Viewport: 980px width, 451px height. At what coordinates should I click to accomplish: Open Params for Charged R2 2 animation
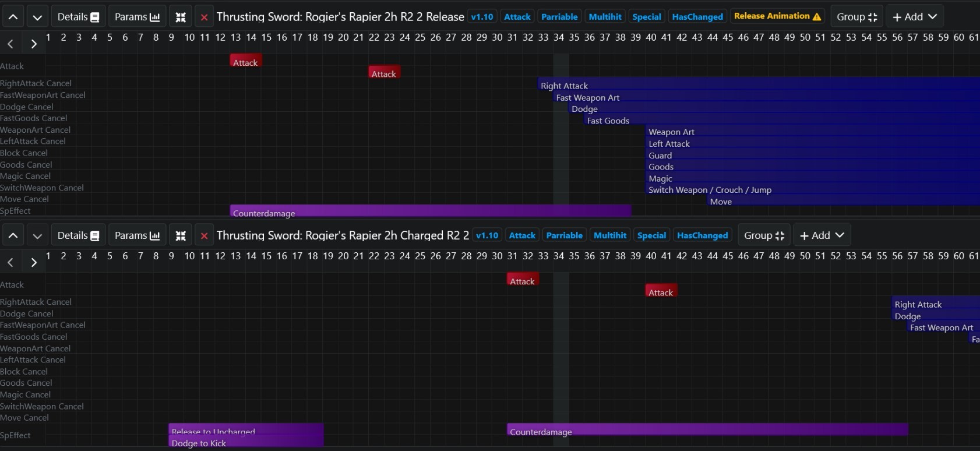click(138, 235)
